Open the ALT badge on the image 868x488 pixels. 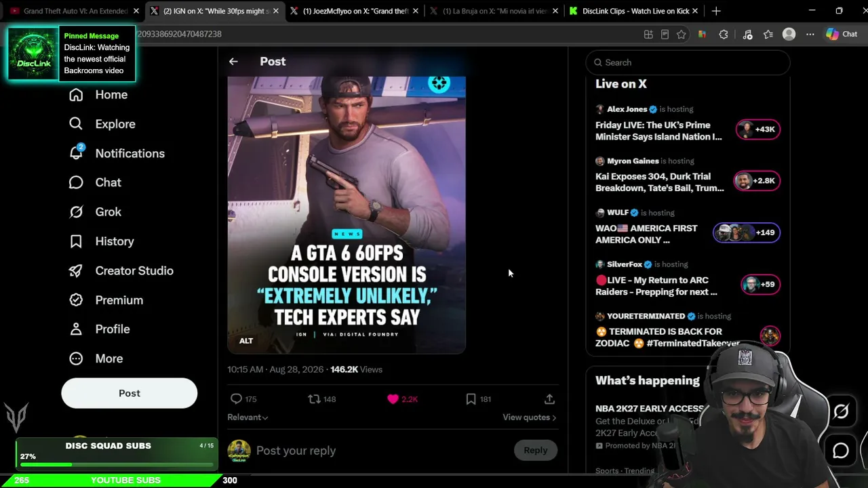coord(246,341)
